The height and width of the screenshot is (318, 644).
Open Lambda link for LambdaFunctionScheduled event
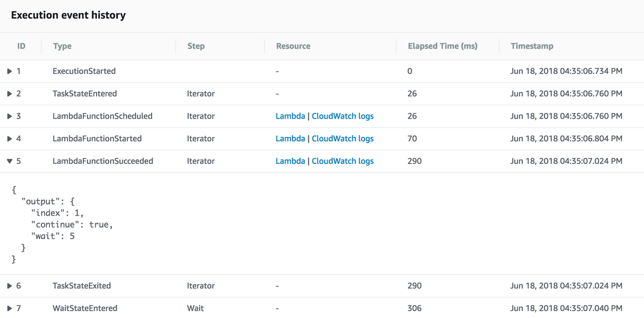(x=290, y=116)
